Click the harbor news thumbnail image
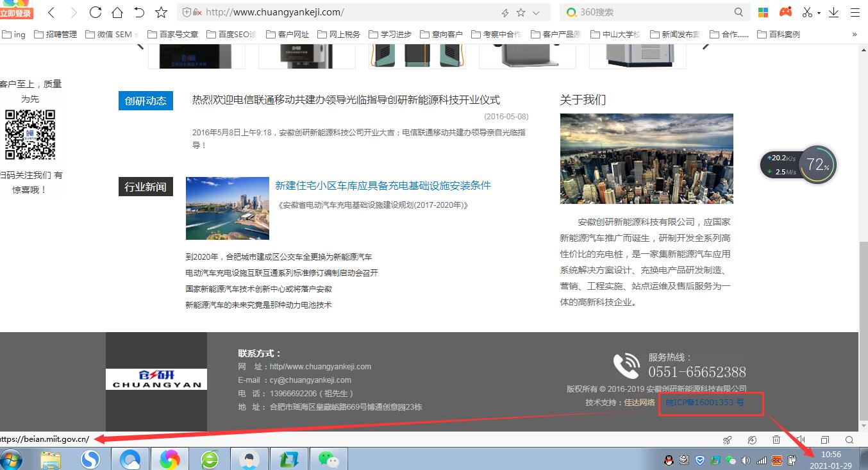Image resolution: width=868 pixels, height=470 pixels. [x=227, y=208]
